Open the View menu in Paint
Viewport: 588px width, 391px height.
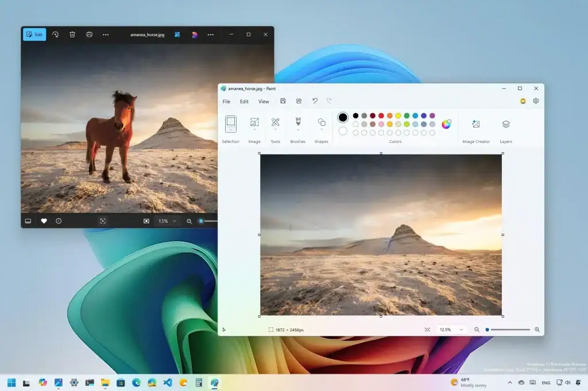pos(264,101)
